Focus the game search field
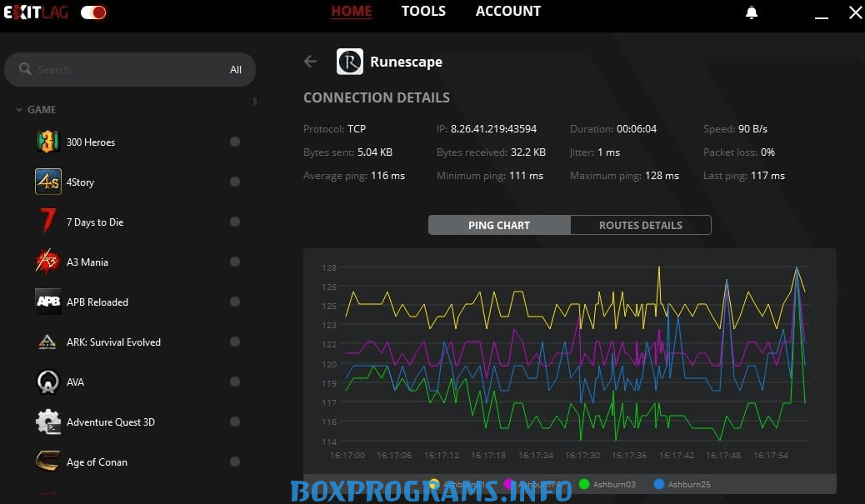Image resolution: width=865 pixels, height=504 pixels. pyautogui.click(x=130, y=69)
